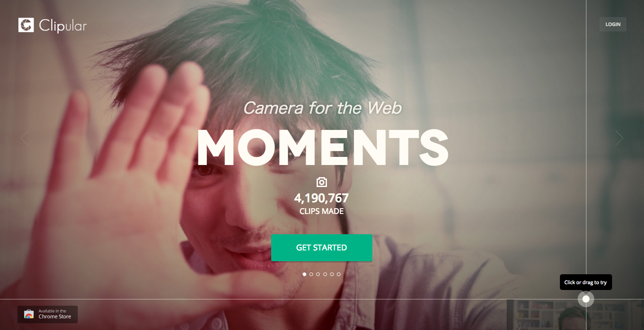Open the LOGIN button
The height and width of the screenshot is (330, 644).
pyautogui.click(x=613, y=24)
